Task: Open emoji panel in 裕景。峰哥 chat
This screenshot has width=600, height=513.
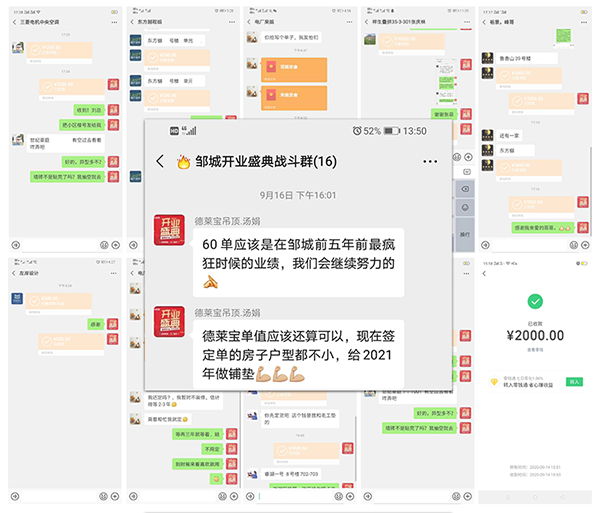Action: point(574,245)
